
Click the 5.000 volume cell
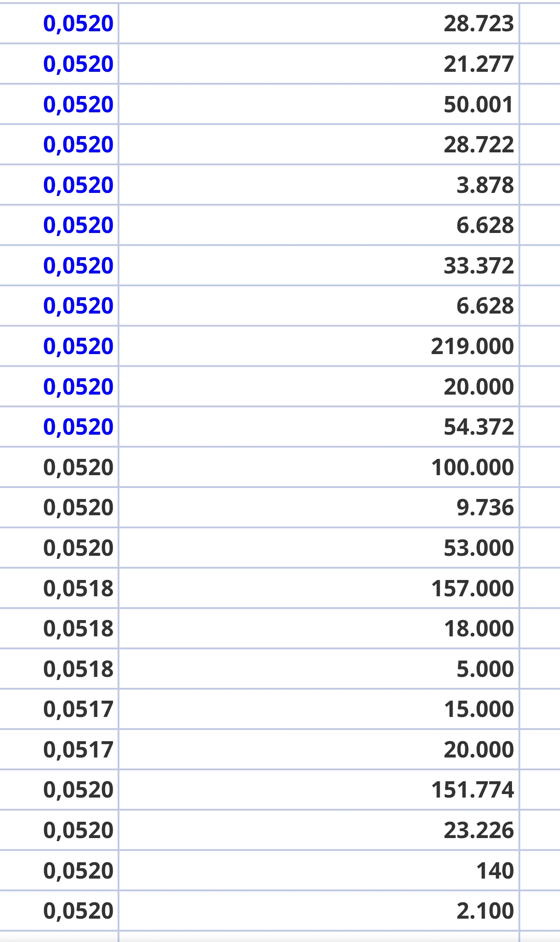pyautogui.click(x=319, y=669)
